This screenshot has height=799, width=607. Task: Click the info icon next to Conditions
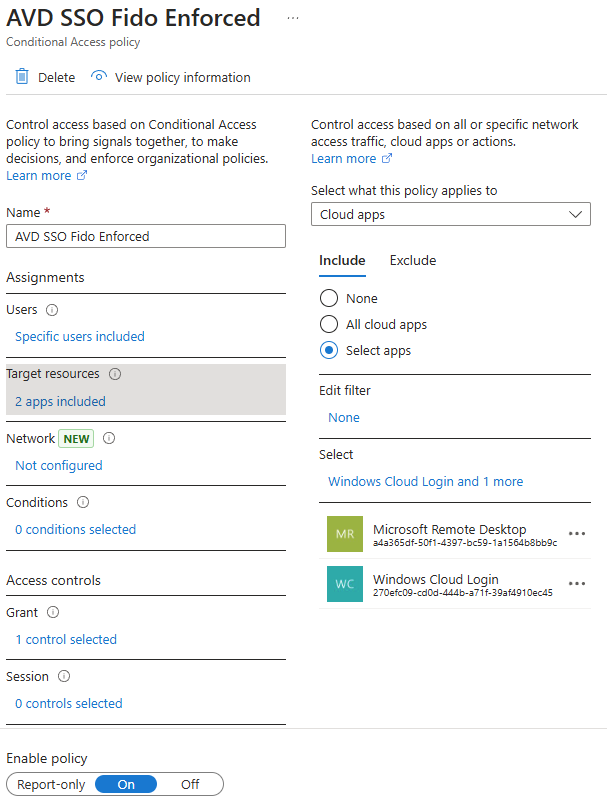click(83, 502)
